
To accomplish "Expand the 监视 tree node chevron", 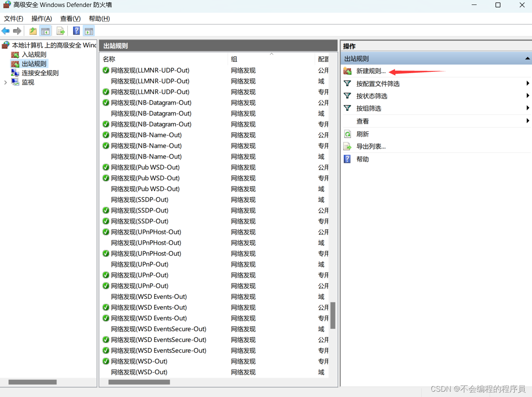I will [5, 83].
